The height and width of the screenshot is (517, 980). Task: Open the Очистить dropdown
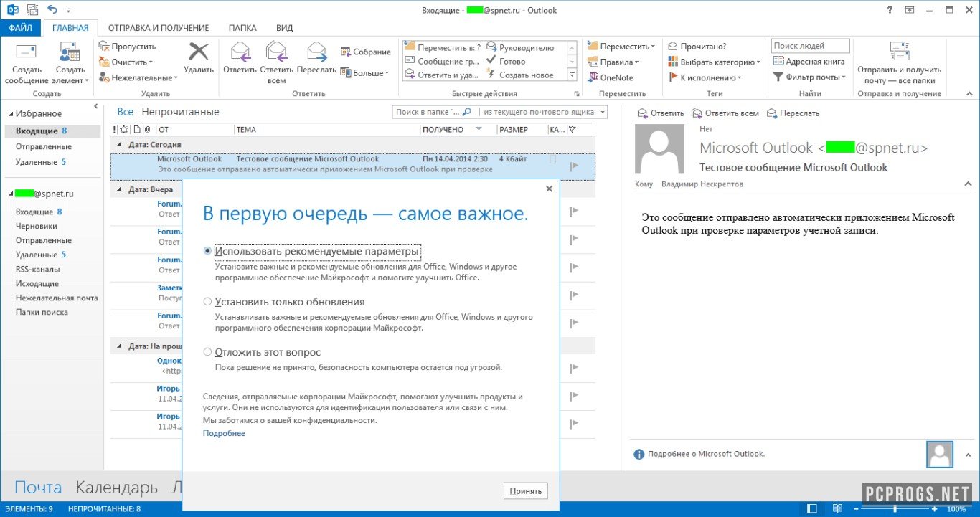tap(126, 62)
